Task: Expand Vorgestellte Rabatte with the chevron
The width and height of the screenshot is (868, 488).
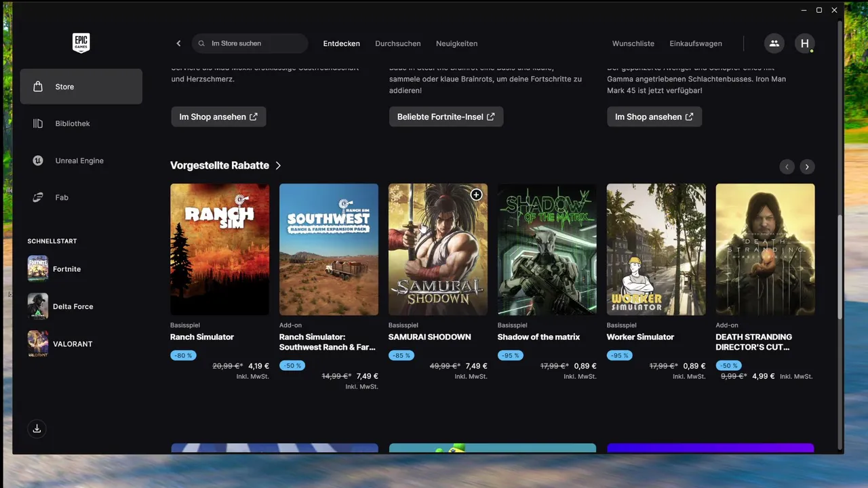Action: pyautogui.click(x=278, y=165)
